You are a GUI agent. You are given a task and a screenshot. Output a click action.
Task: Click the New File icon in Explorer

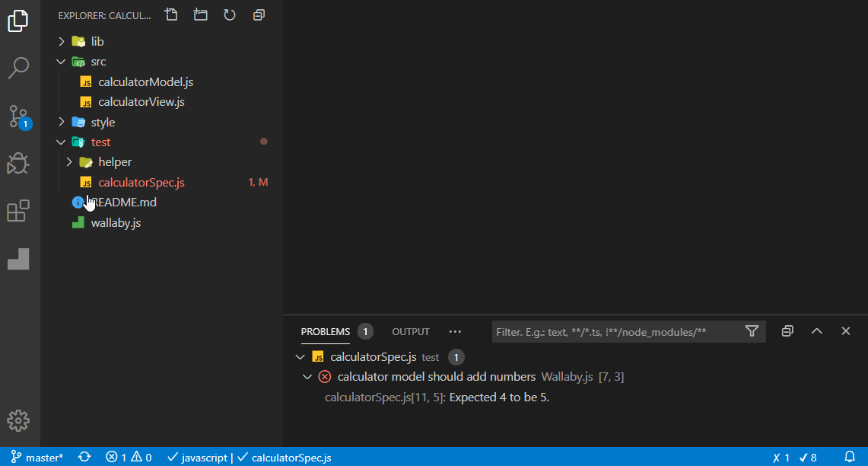[x=172, y=14]
